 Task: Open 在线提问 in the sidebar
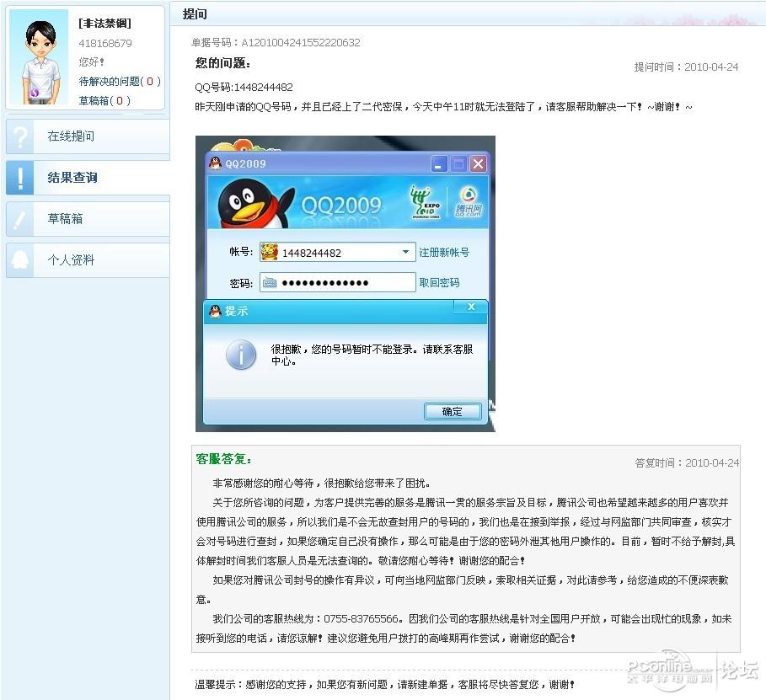tap(88, 136)
